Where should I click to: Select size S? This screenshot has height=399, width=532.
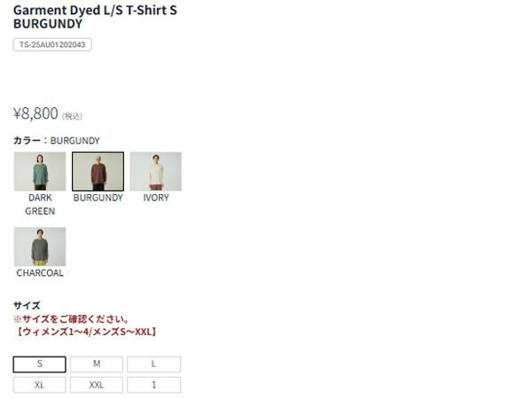[39, 364]
